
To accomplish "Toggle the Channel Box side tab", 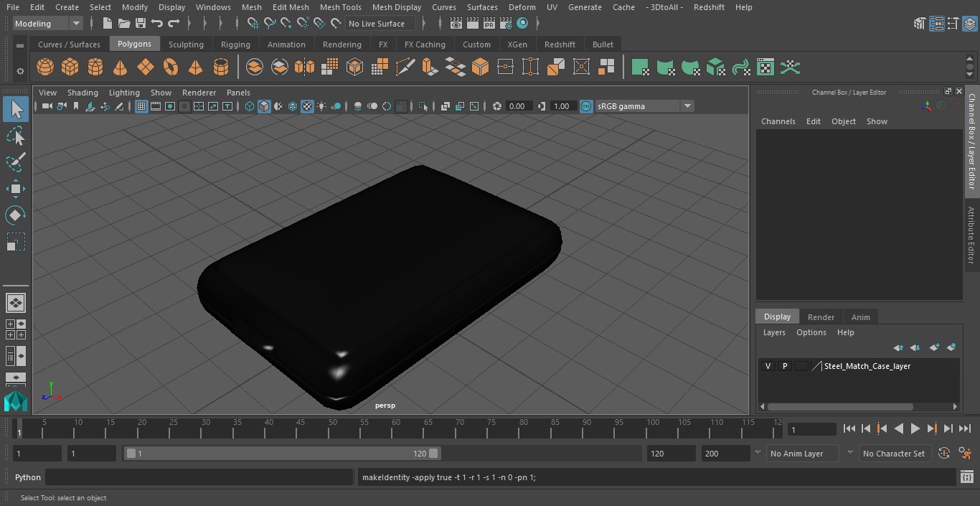I will click(972, 140).
